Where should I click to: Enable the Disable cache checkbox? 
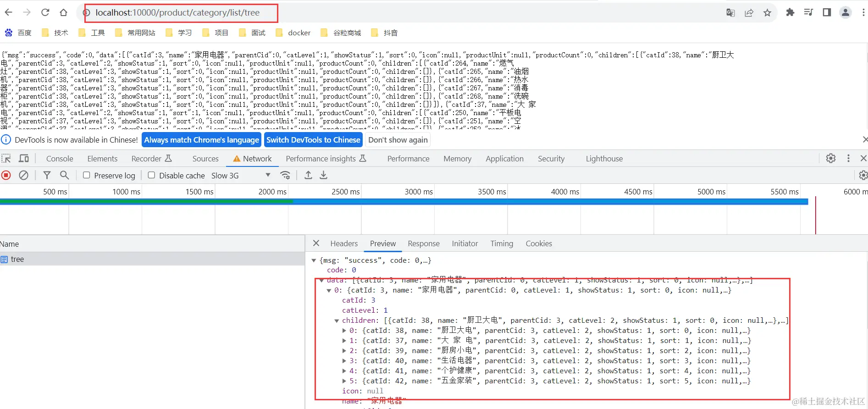click(151, 175)
